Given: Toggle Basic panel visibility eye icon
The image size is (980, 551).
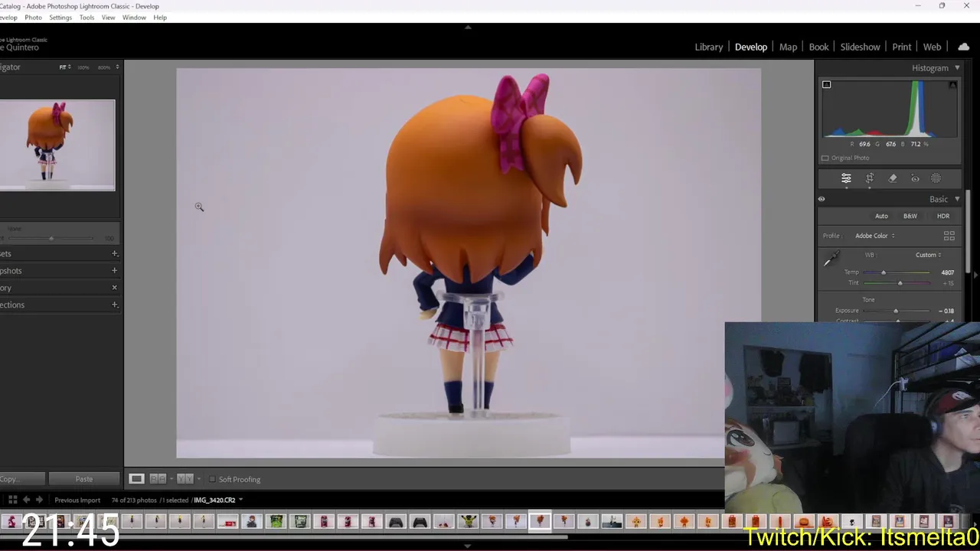Looking at the screenshot, I should coord(822,199).
